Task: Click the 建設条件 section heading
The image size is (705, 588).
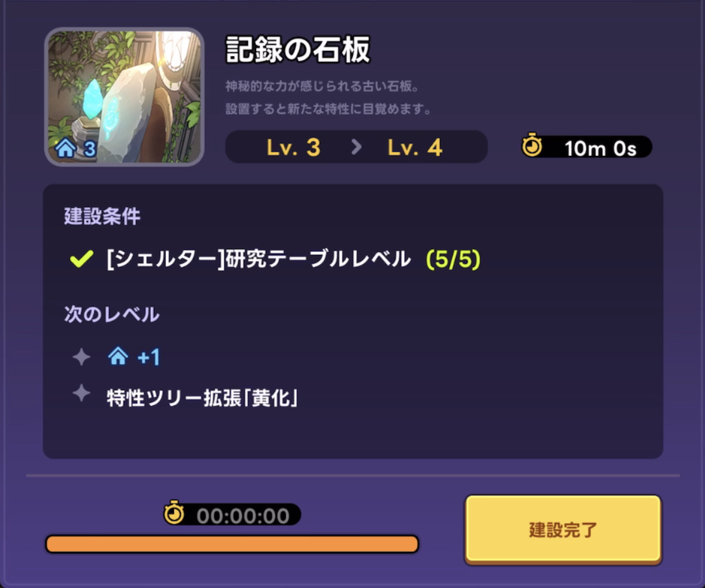Action: (102, 216)
